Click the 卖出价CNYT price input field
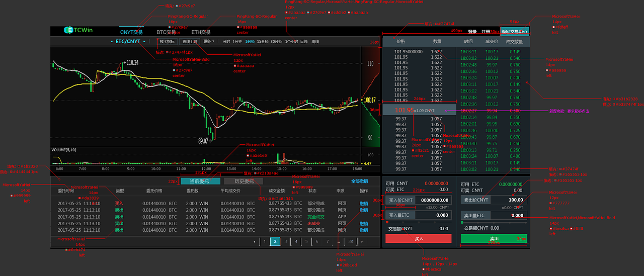644x276 pixels. click(x=494, y=200)
